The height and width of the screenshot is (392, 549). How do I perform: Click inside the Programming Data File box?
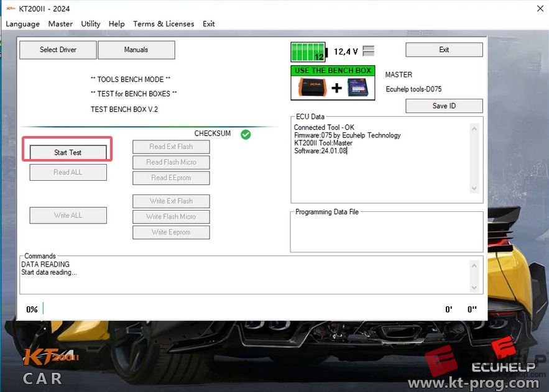click(387, 233)
